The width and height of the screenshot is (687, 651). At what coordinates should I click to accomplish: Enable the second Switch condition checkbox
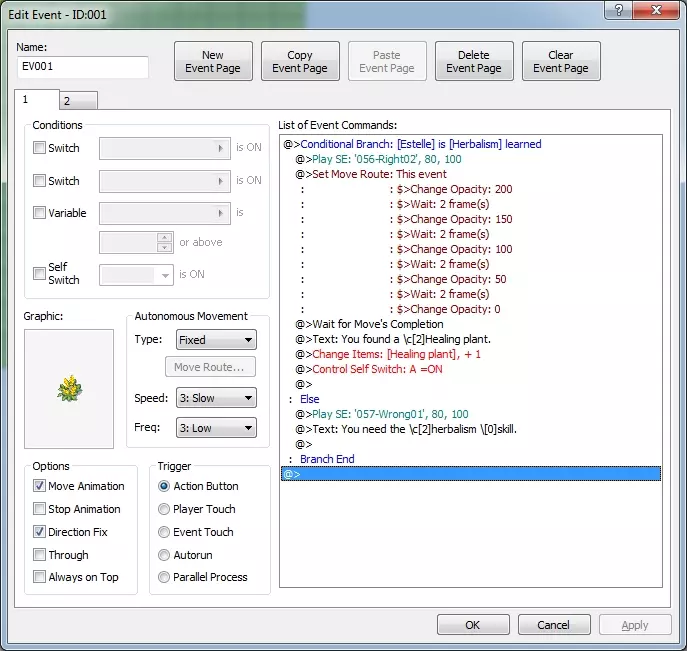click(x=39, y=180)
